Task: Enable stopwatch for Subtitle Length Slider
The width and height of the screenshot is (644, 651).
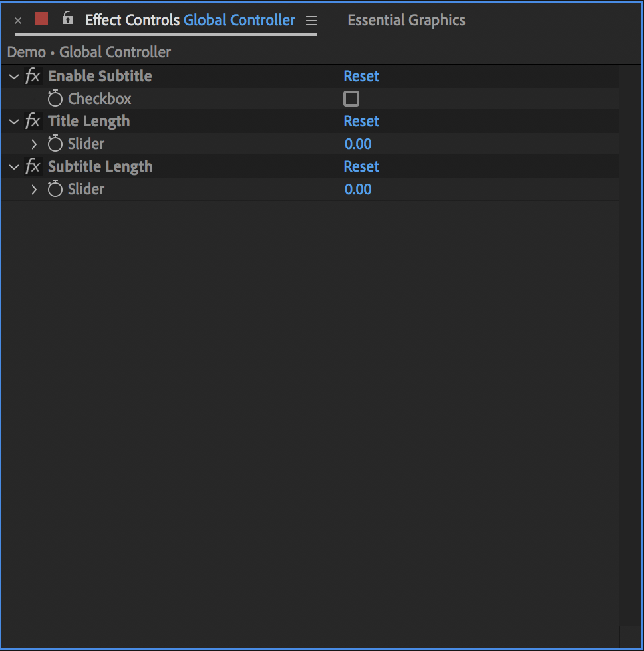Action: 55,189
